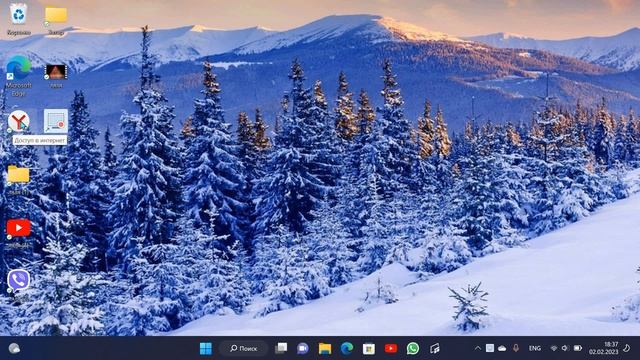Select the video file thumbnail on the desktop
Viewport: 640px width, 360px height.
coord(56,72)
